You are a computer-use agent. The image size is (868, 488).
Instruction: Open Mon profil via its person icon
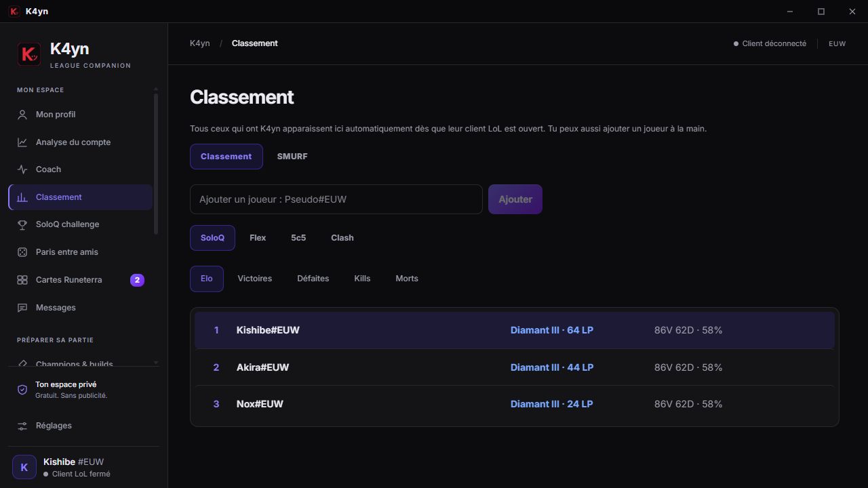click(22, 115)
